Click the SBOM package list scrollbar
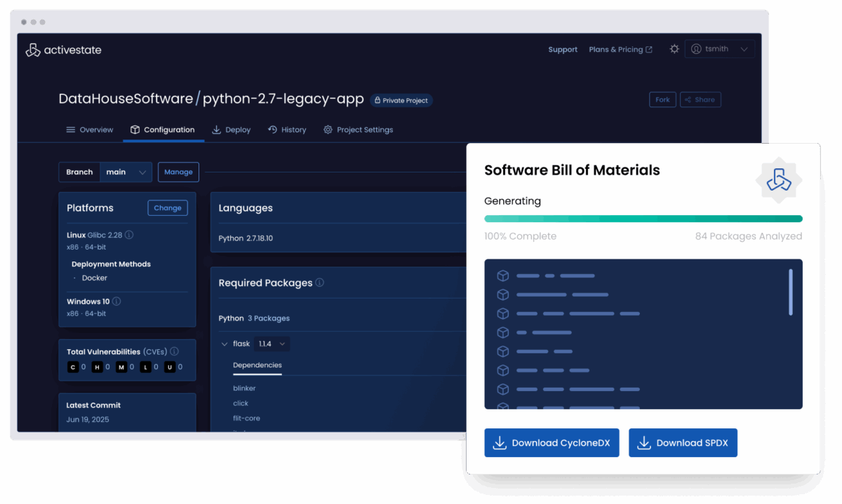This screenshot has height=504, width=842. coord(791,292)
